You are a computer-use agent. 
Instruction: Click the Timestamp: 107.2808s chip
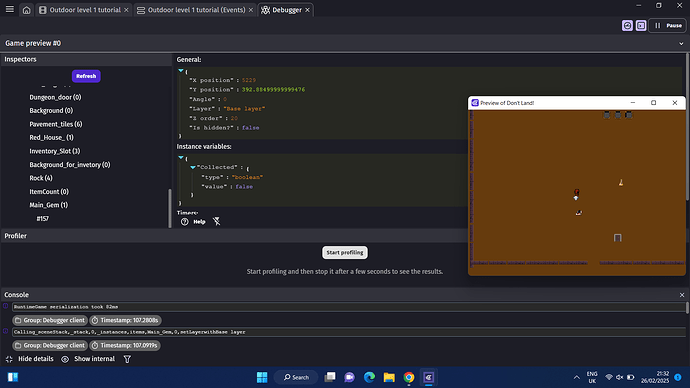(x=125, y=320)
